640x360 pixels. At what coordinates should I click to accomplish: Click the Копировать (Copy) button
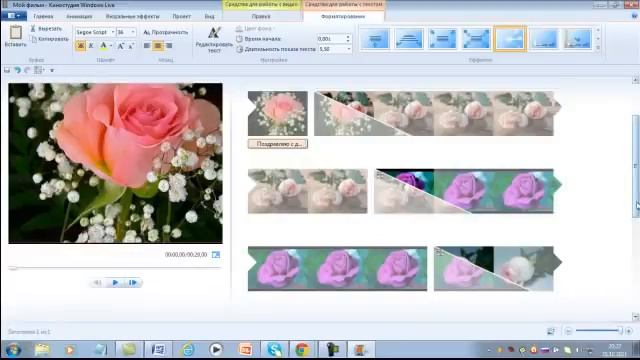49,39
